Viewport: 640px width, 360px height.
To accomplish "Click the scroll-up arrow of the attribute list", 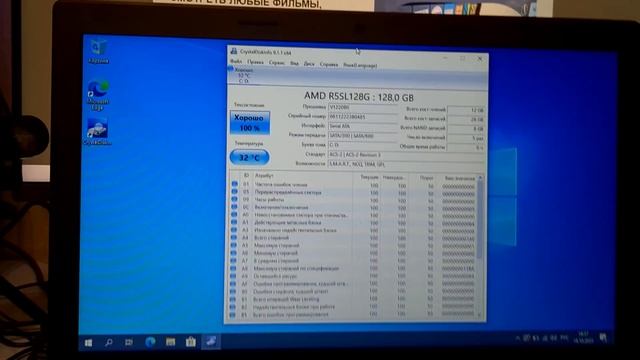I will click(x=480, y=178).
